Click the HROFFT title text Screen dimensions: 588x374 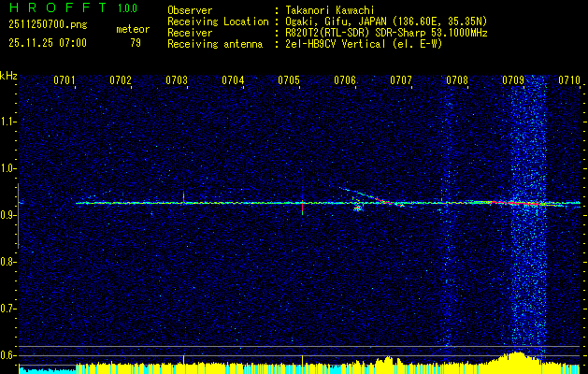(x=59, y=7)
